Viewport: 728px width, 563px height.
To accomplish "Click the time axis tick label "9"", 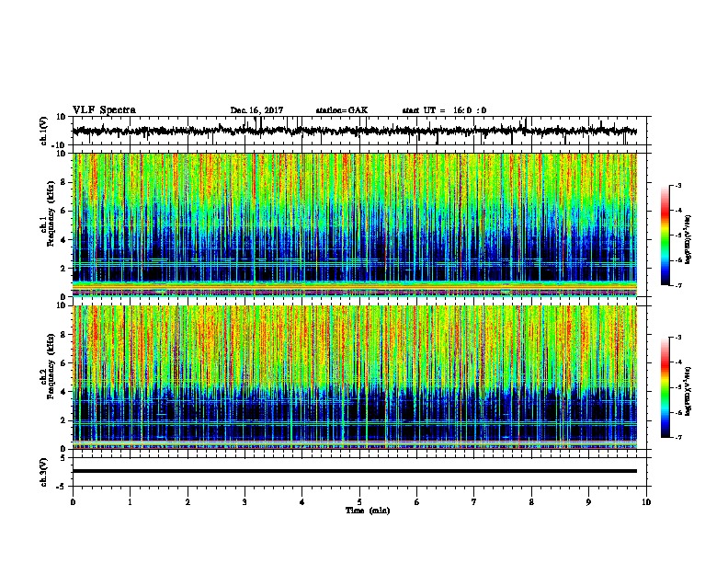I will (x=588, y=502).
